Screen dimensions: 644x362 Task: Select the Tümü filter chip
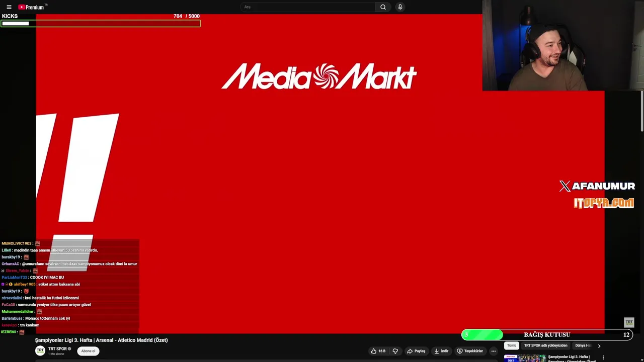pos(512,345)
